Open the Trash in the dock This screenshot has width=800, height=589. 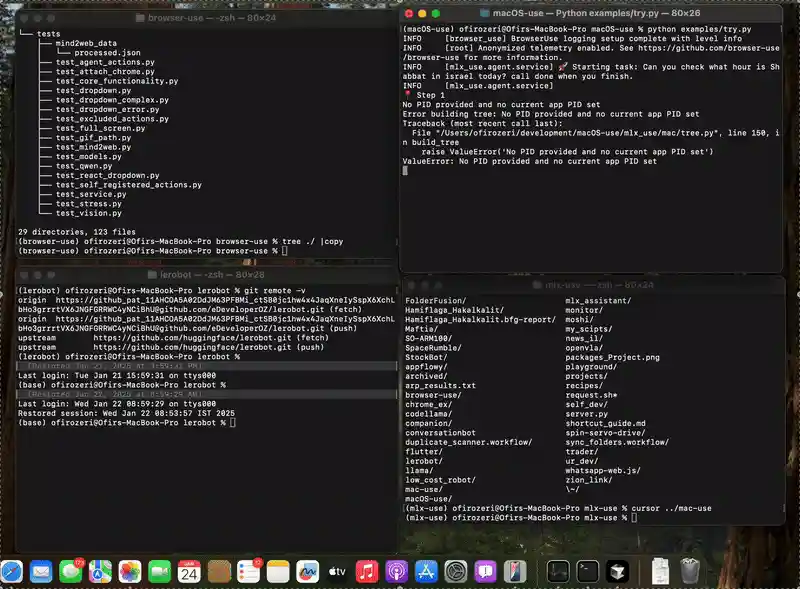690,571
